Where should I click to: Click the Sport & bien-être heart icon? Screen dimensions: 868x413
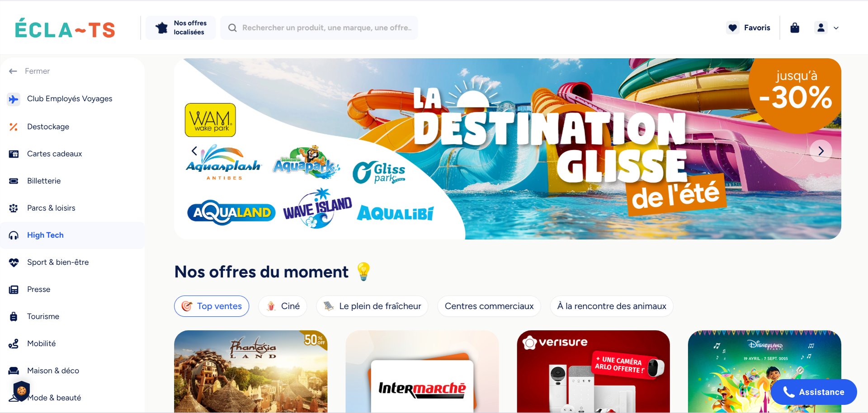click(x=14, y=263)
